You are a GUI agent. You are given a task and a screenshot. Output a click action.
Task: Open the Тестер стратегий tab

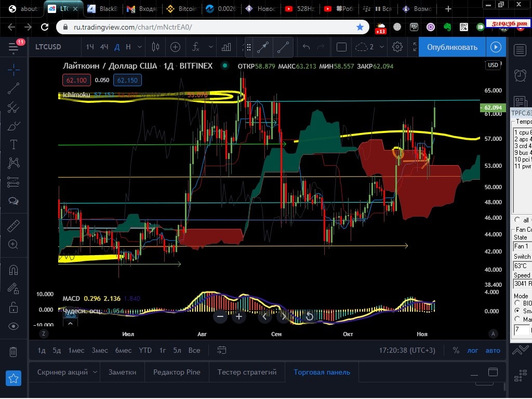(247, 372)
